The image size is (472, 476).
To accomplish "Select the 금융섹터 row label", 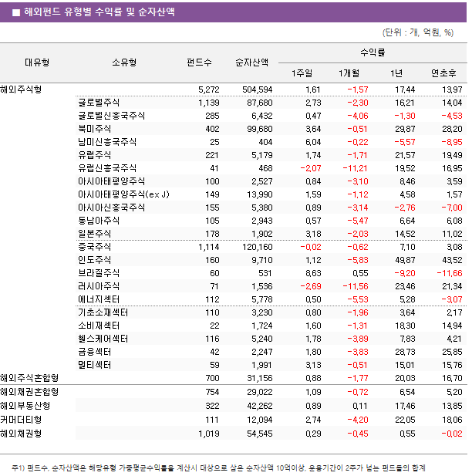I will [x=94, y=352].
